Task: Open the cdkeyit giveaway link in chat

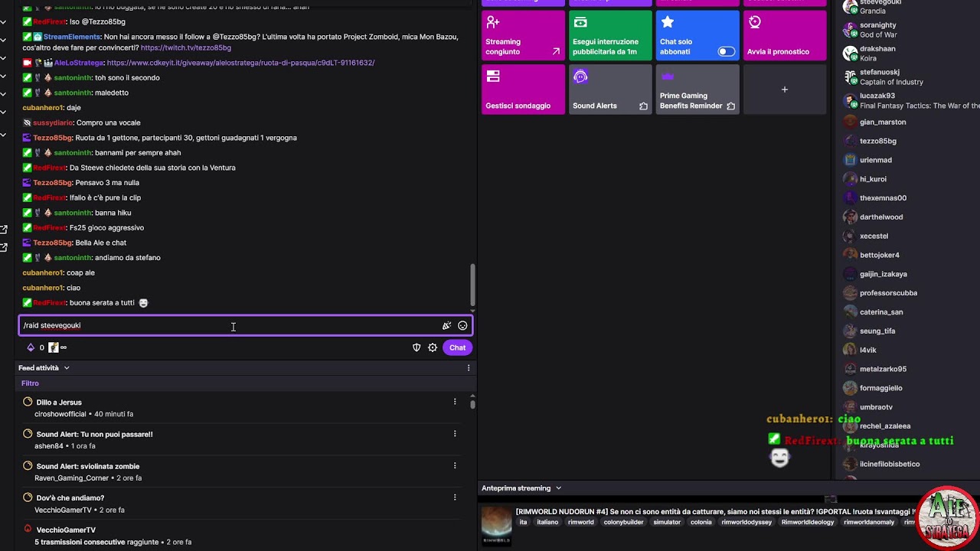Action: (x=240, y=63)
